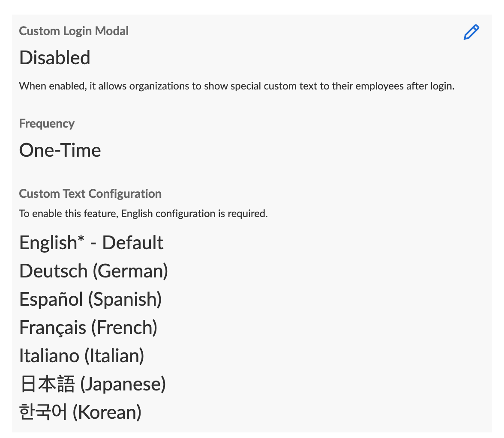Screen dimensions: 504x438
Task: Click the '(Japanese)' parenthetical label
Action: tap(123, 384)
